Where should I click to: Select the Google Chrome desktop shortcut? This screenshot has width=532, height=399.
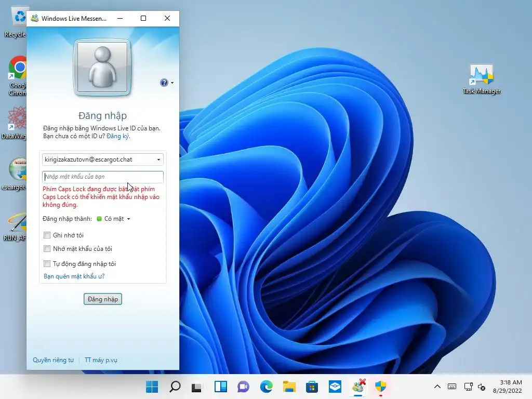point(18,76)
